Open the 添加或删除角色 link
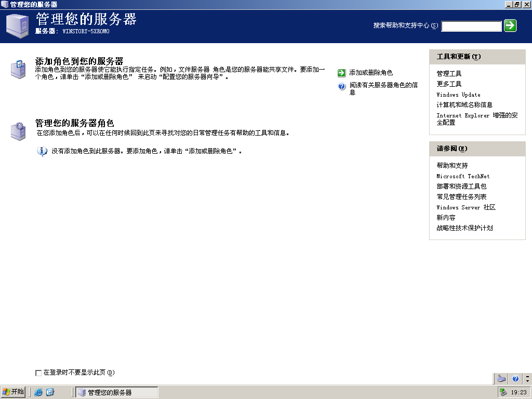The width and height of the screenshot is (532, 399). pyautogui.click(x=371, y=73)
